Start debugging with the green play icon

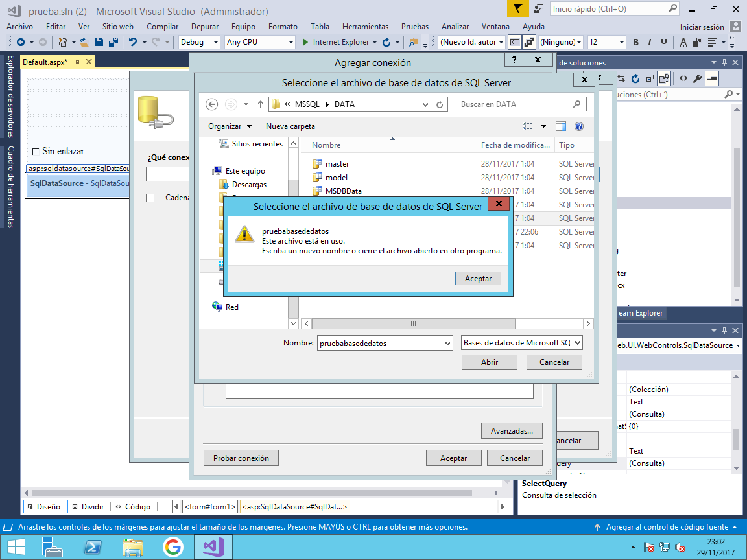(305, 42)
